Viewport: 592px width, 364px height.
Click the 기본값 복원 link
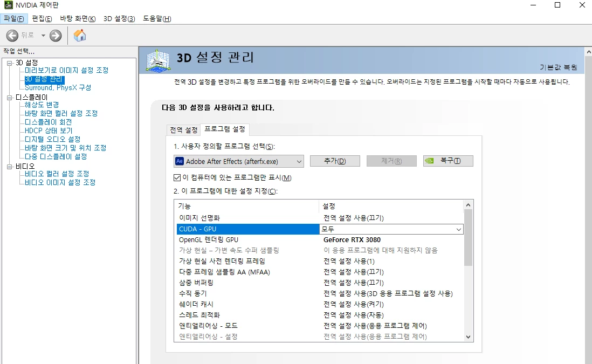coord(559,67)
